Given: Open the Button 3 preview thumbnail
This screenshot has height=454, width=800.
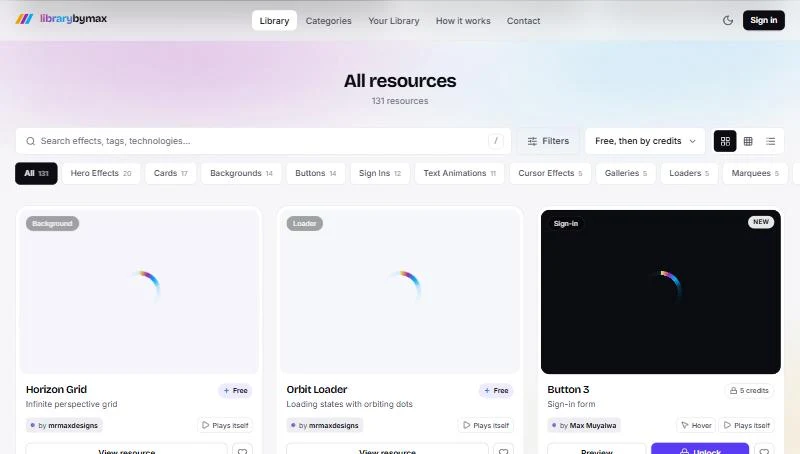Looking at the screenshot, I should pos(661,292).
